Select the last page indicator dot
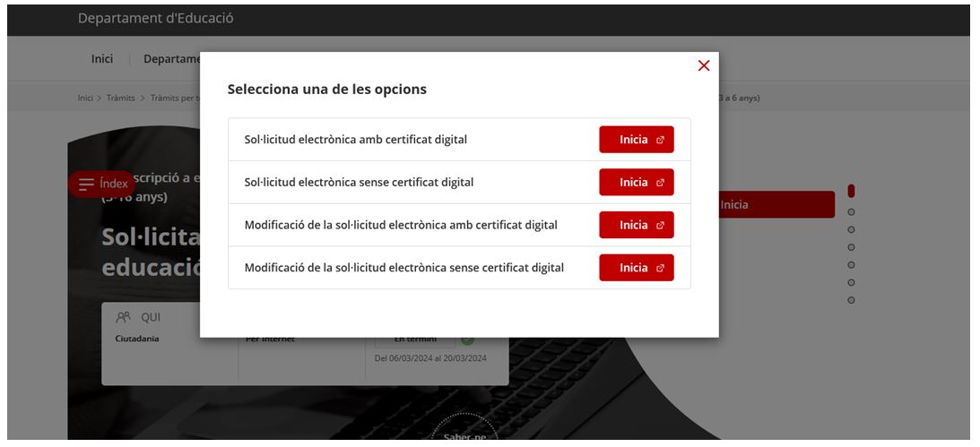Image resolution: width=980 pixels, height=447 pixels. [x=851, y=299]
